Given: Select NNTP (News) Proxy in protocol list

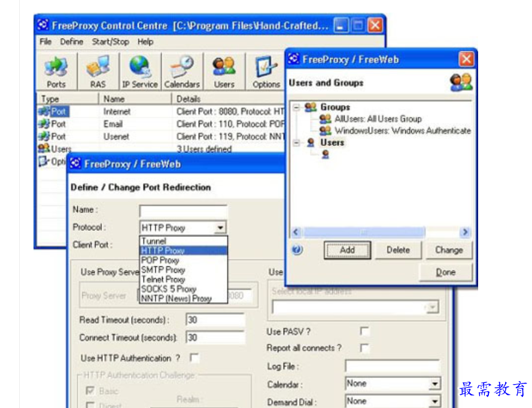Looking at the screenshot, I should pyautogui.click(x=183, y=299).
